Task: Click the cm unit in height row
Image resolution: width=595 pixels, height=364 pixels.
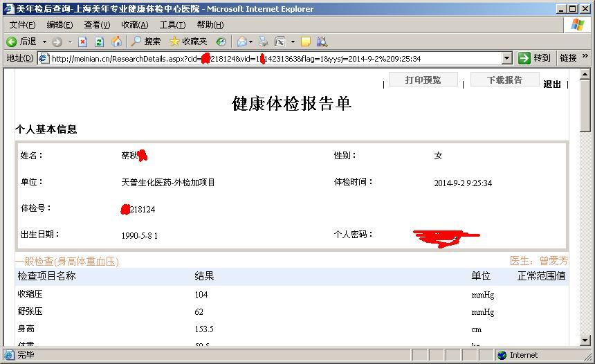Action: click(x=477, y=330)
